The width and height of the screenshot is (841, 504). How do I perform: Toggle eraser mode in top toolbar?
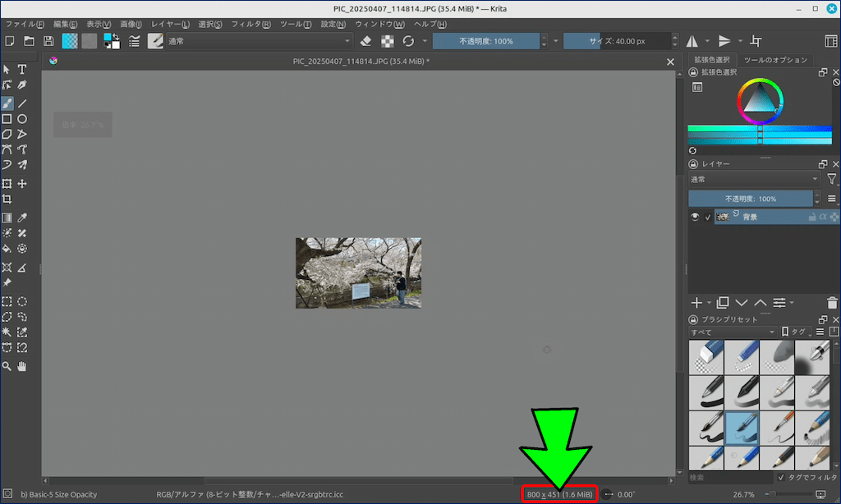(x=366, y=41)
